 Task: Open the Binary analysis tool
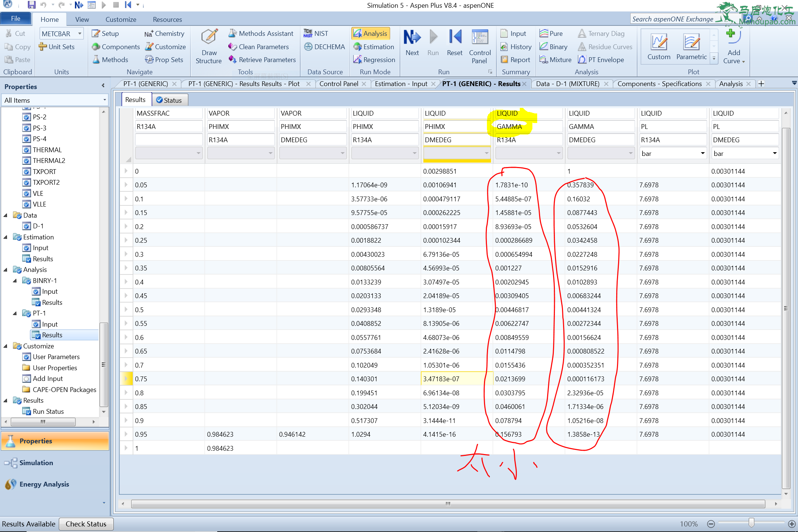[x=553, y=47]
